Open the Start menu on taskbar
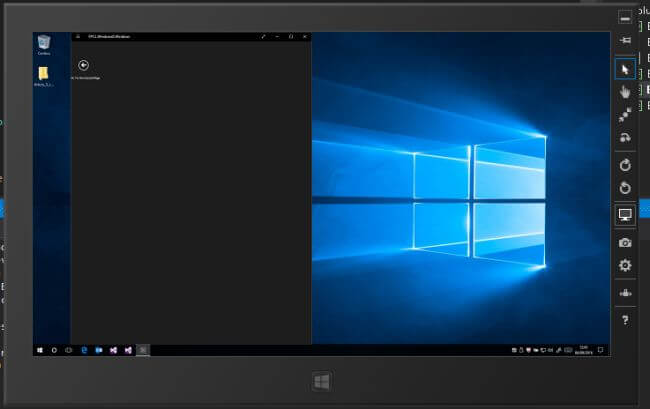650x409 pixels. coord(40,350)
